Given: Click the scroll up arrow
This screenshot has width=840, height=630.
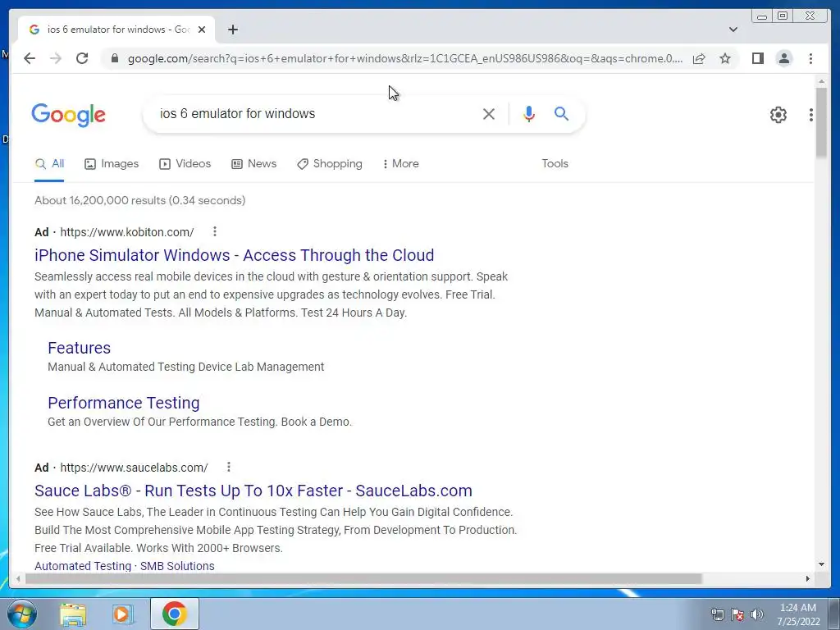Looking at the screenshot, I should click(821, 81).
